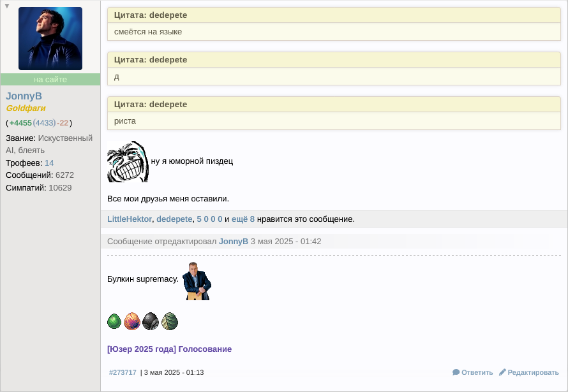Image resolution: width=568 pixels, height=392 pixels.
Task: Click the black egg in signature
Action: pos(151,321)
